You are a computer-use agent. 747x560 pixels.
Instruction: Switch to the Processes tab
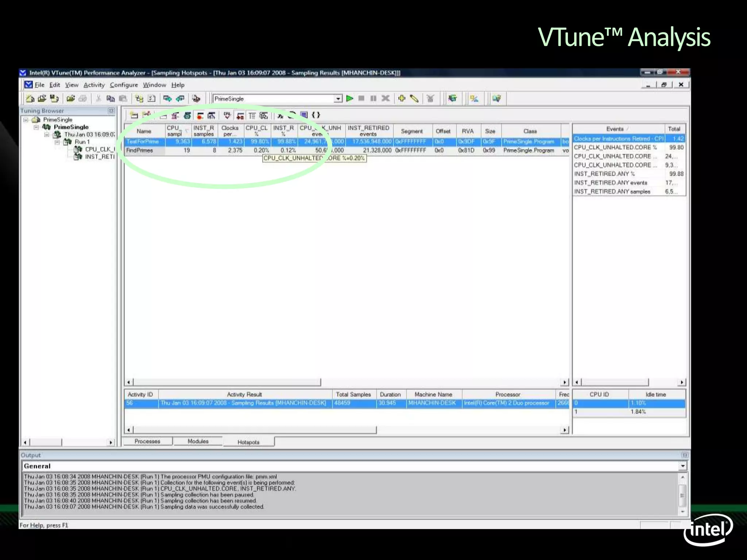[x=147, y=441]
